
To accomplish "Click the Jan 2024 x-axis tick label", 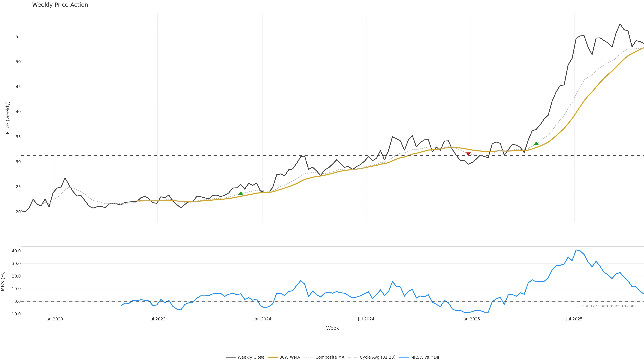I will 262,319.
